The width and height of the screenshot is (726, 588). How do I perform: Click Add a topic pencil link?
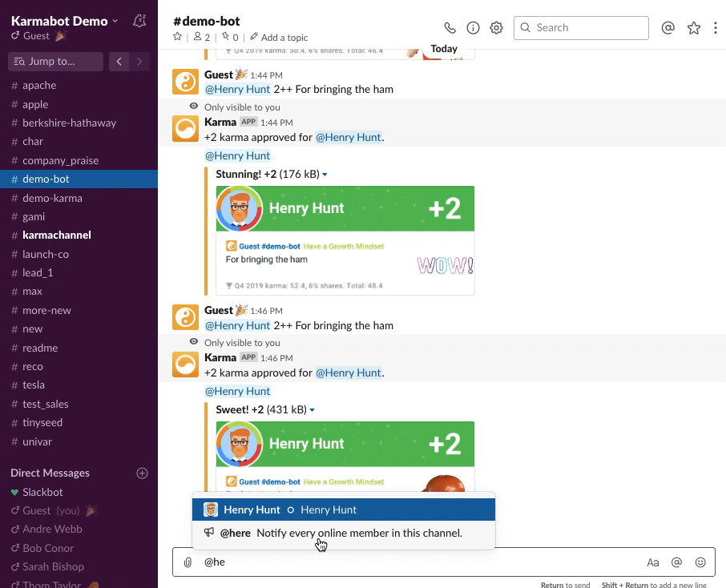[279, 38]
